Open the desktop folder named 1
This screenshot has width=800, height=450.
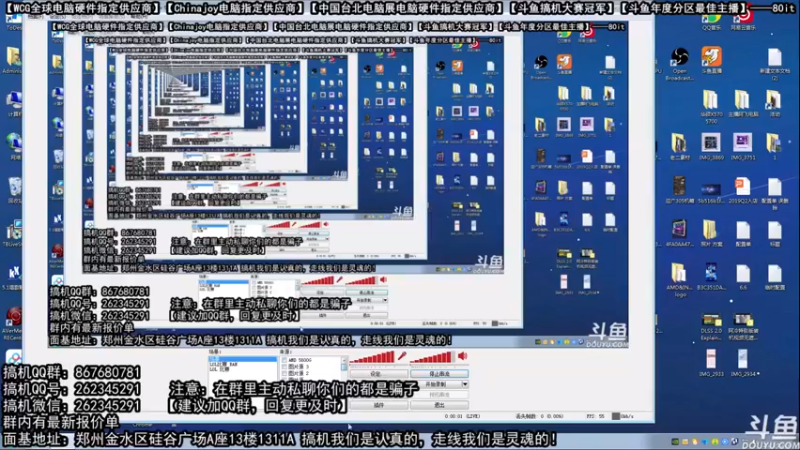pos(774,147)
